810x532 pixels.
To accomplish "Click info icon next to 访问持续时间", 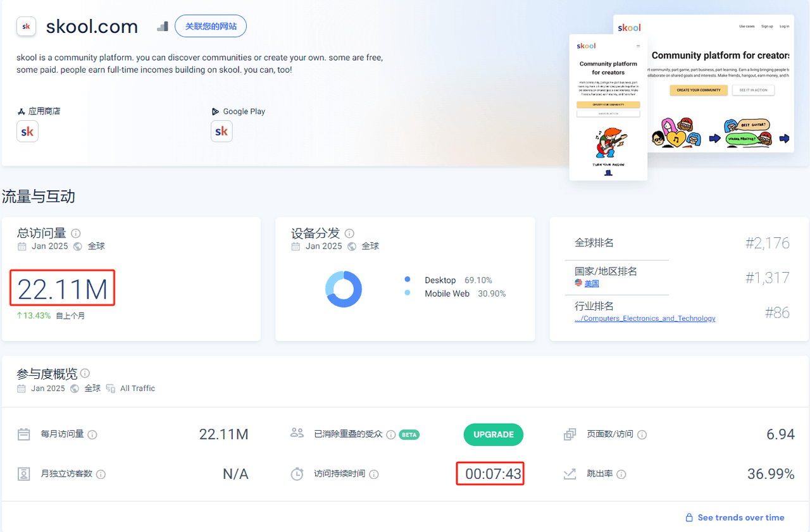I will tap(374, 474).
